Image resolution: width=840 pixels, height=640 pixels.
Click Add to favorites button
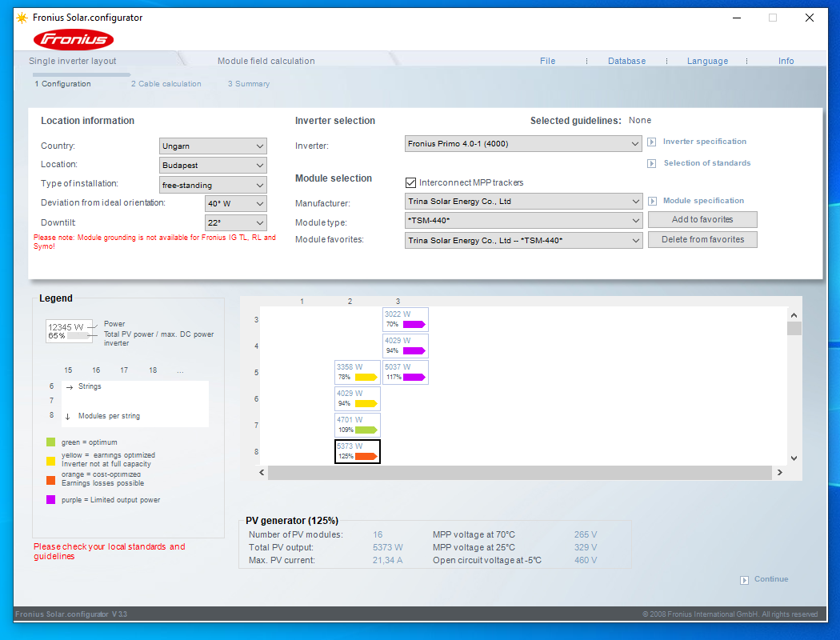coord(702,220)
